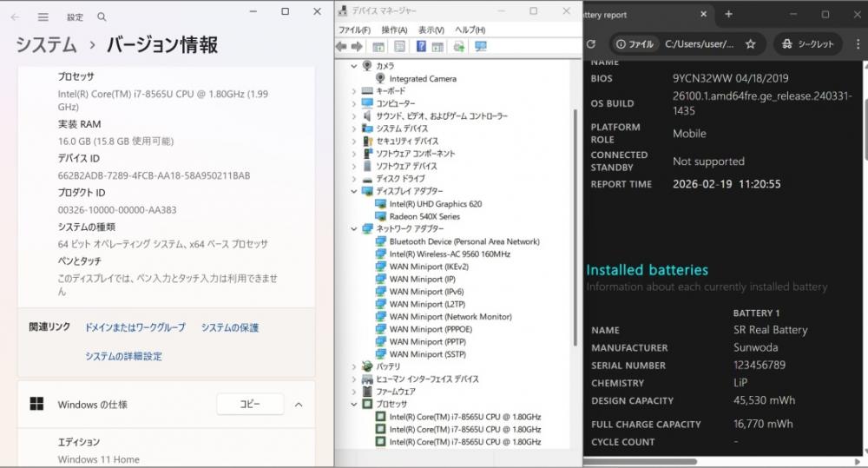The width and height of the screenshot is (868, 468).
Task: Select WAN Miniport (L2TP) entry
Action: pos(427,304)
